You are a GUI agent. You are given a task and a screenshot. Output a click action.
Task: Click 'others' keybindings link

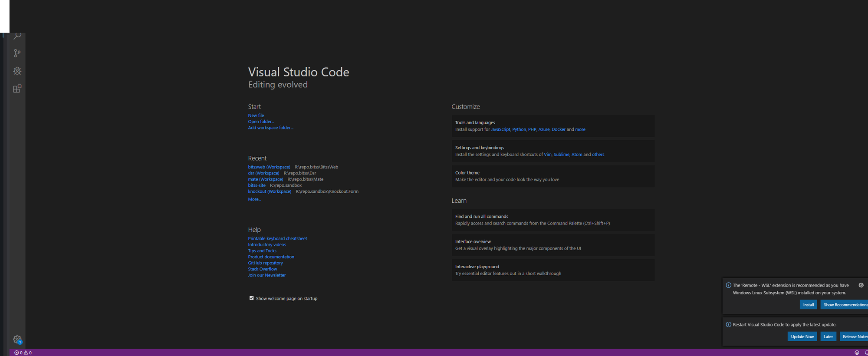pos(598,155)
